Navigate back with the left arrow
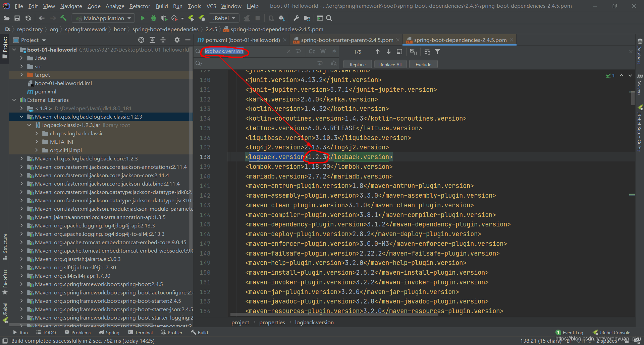 [x=42, y=18]
